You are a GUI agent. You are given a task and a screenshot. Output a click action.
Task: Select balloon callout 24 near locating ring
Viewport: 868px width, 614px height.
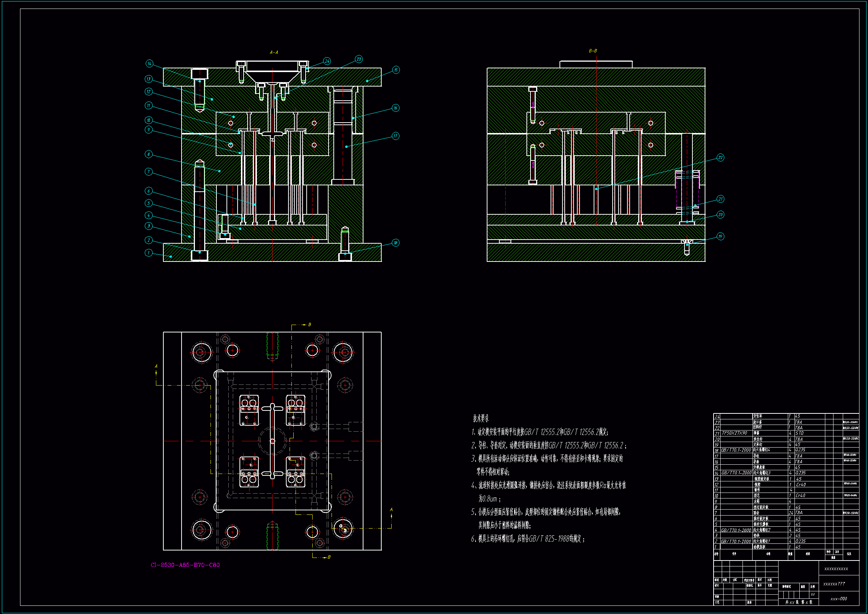(x=327, y=61)
